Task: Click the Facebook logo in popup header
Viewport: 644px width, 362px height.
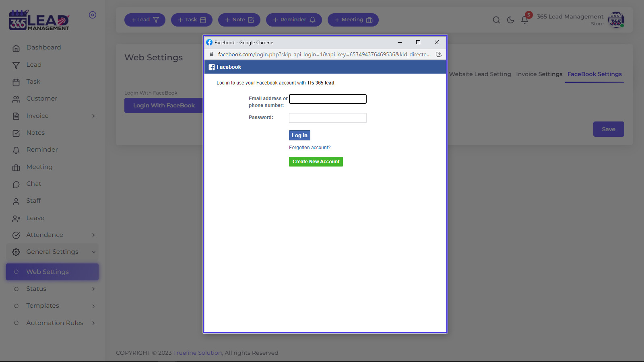Action: tap(212, 67)
